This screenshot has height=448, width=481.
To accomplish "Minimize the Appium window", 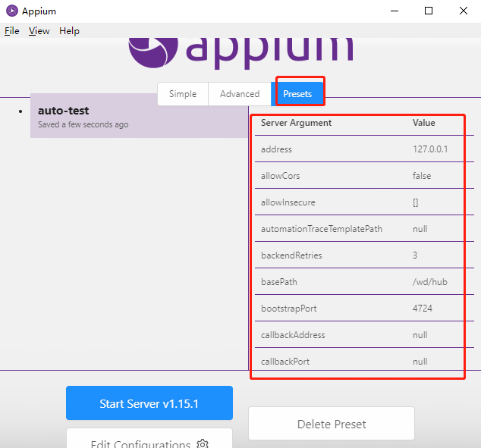I will (395, 11).
